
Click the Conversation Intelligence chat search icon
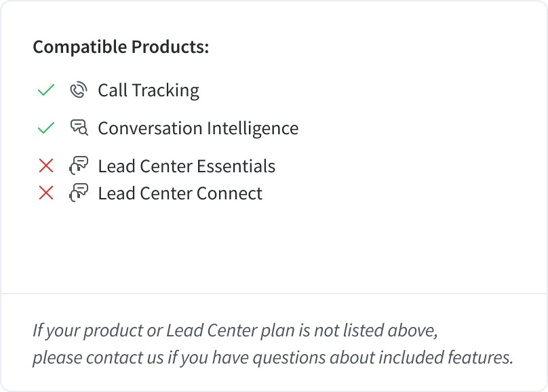point(79,128)
